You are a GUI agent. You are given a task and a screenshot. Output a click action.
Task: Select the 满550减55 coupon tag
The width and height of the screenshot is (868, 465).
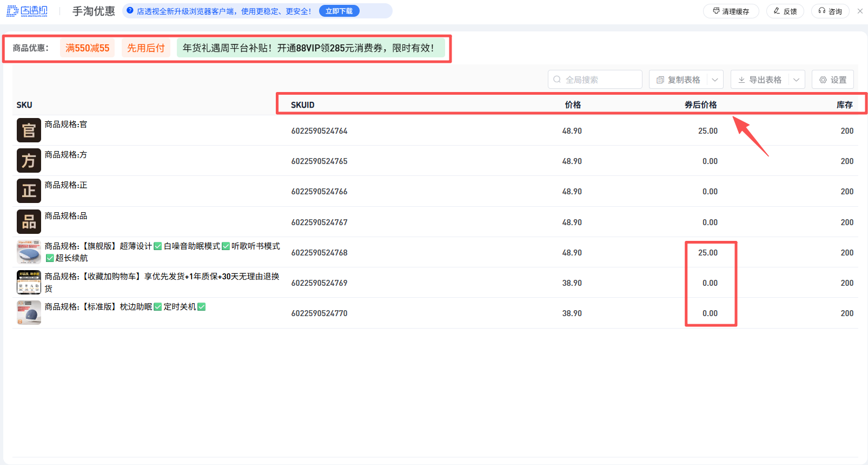87,48
